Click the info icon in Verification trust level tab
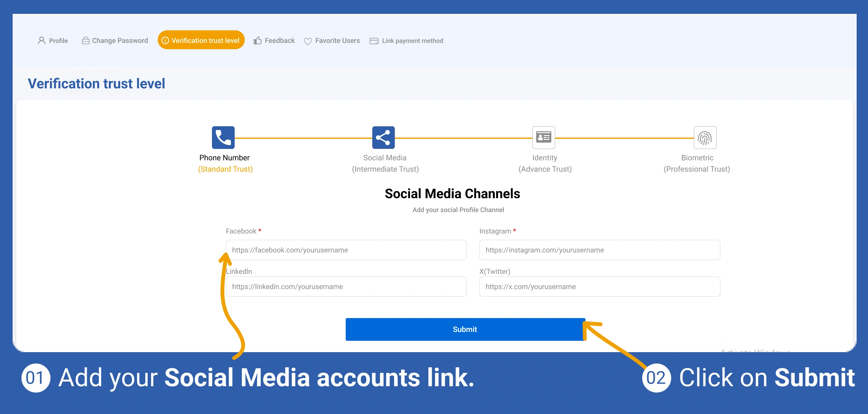This screenshot has height=414, width=868. pos(165,40)
